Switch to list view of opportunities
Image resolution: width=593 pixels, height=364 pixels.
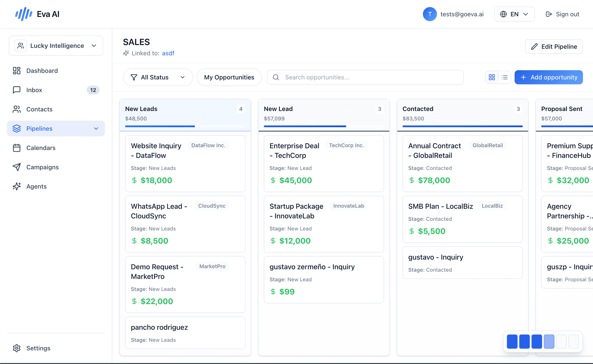click(x=505, y=77)
